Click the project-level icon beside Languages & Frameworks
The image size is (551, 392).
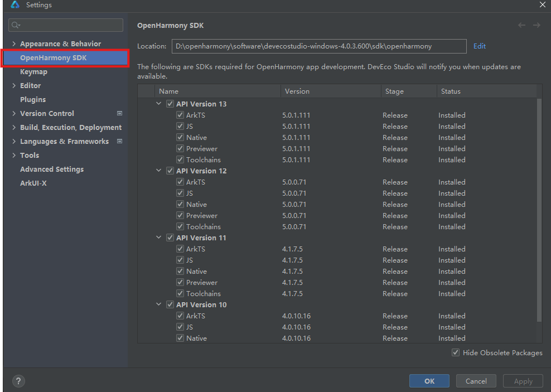(x=119, y=141)
